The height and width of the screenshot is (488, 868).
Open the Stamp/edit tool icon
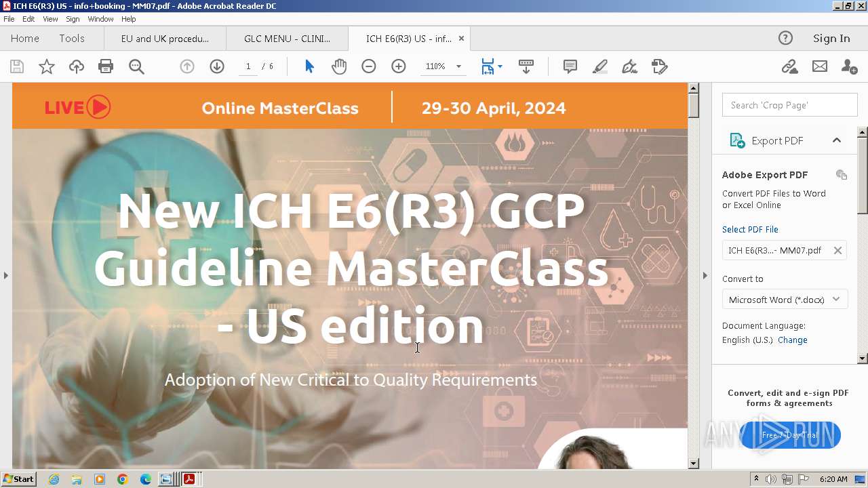[660, 66]
